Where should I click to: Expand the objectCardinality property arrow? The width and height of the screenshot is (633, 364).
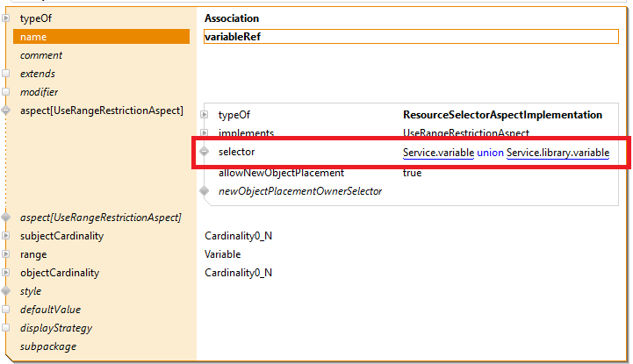coord(6,273)
